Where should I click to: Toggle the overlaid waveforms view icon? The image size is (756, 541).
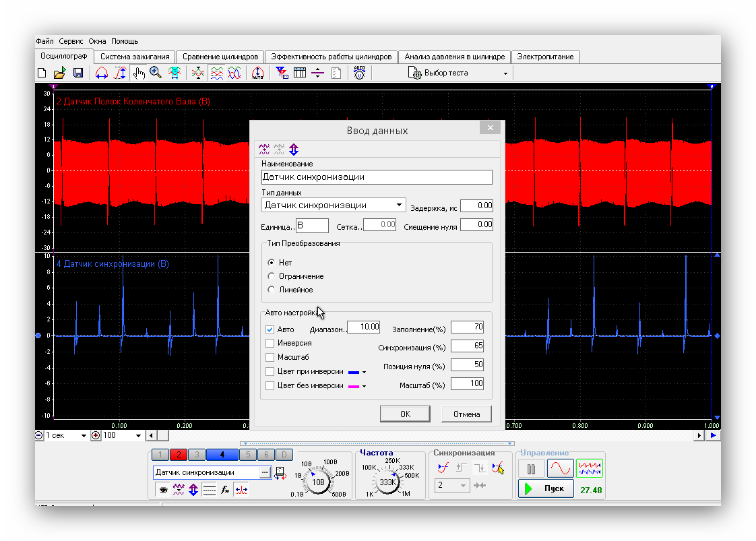[234, 73]
